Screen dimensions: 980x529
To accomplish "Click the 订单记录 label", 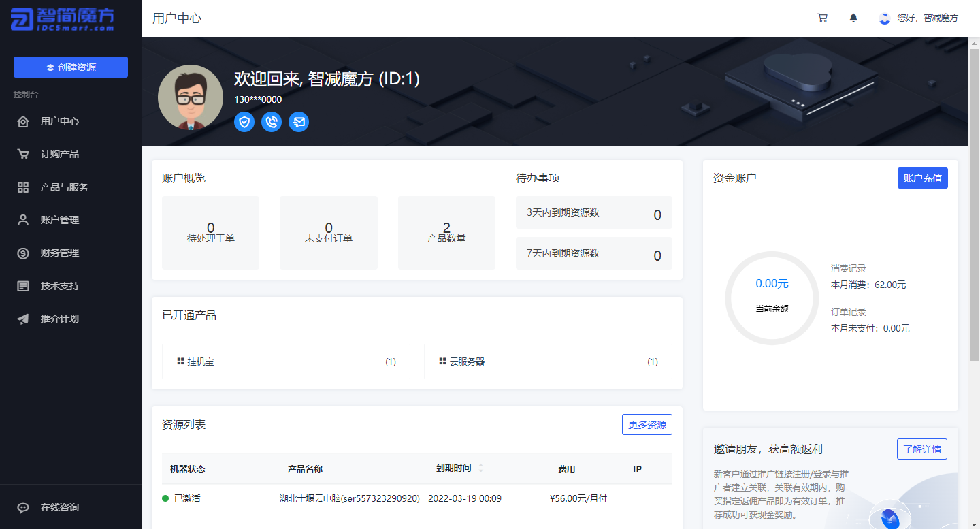I will [849, 312].
